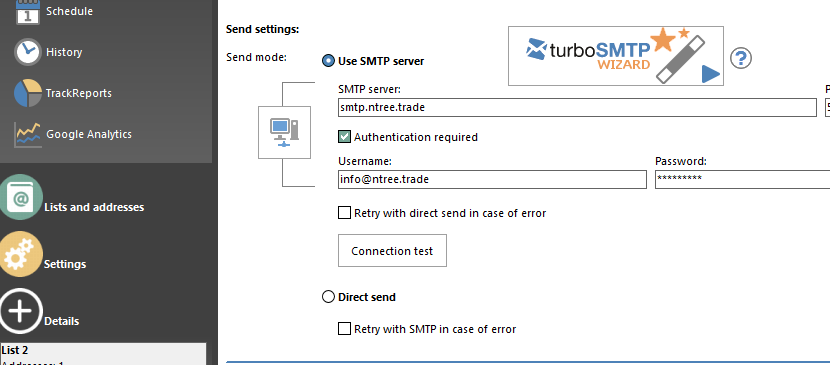
Task: Select the History menu item
Action: click(x=64, y=52)
